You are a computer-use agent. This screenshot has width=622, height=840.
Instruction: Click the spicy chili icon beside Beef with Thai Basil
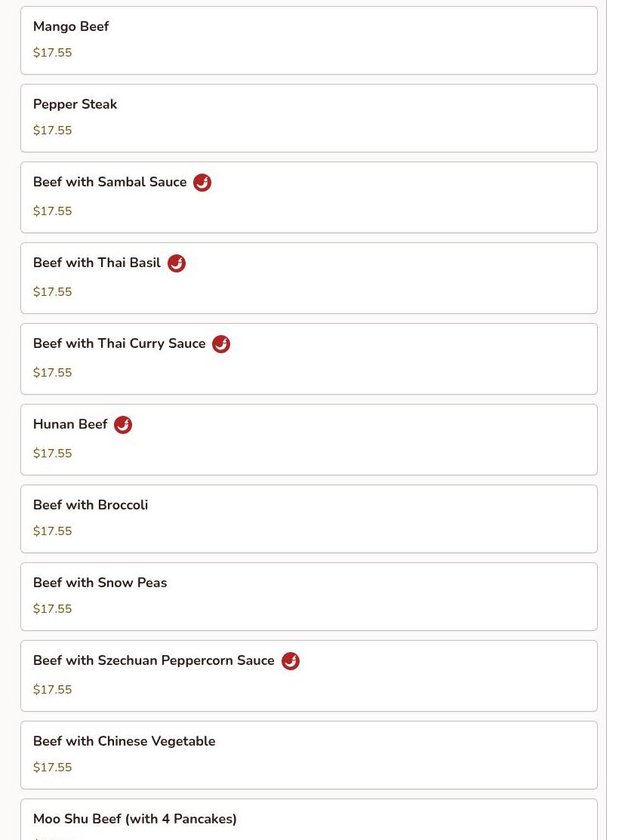pyautogui.click(x=177, y=263)
